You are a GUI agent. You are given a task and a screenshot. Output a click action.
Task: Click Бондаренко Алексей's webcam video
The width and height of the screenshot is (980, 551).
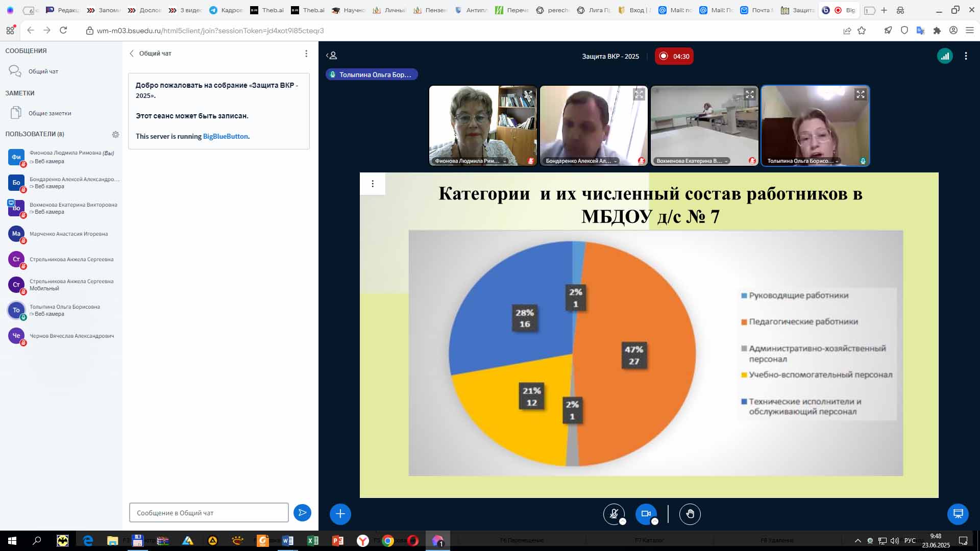pyautogui.click(x=594, y=126)
